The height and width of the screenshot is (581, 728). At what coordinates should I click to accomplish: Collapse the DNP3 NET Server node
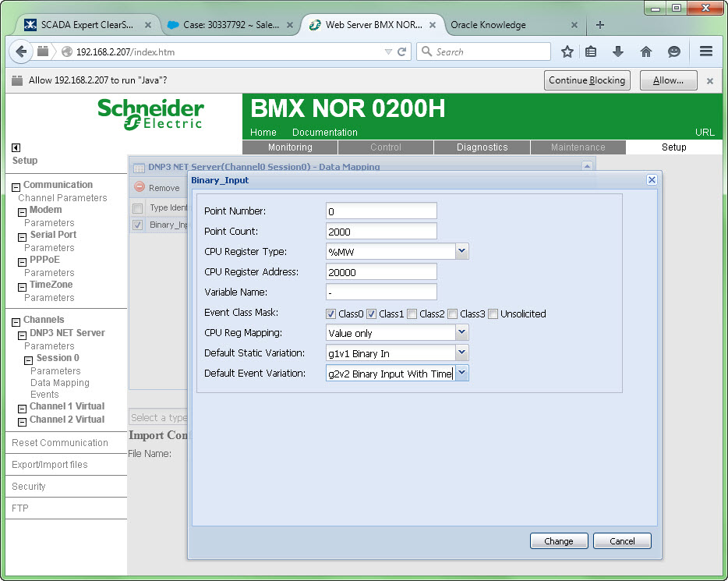22,335
